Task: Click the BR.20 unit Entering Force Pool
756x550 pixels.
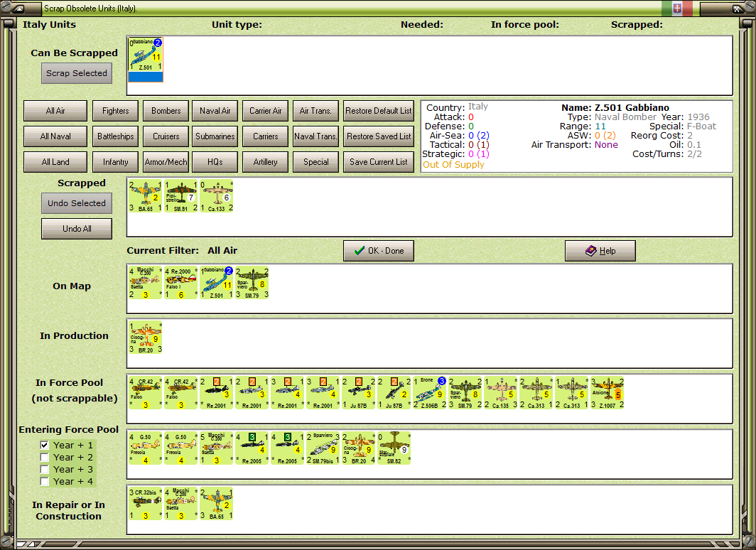Action: (359, 448)
